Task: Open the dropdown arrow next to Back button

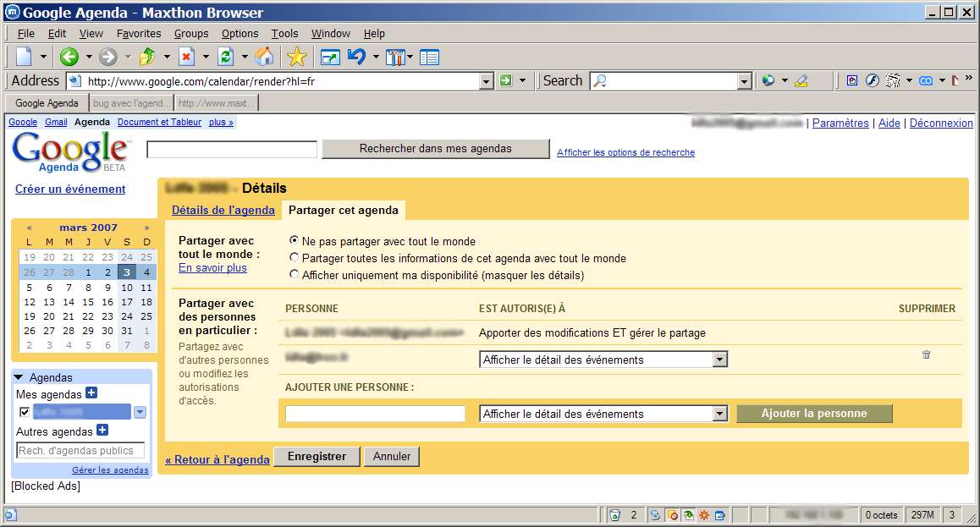Action: click(89, 57)
